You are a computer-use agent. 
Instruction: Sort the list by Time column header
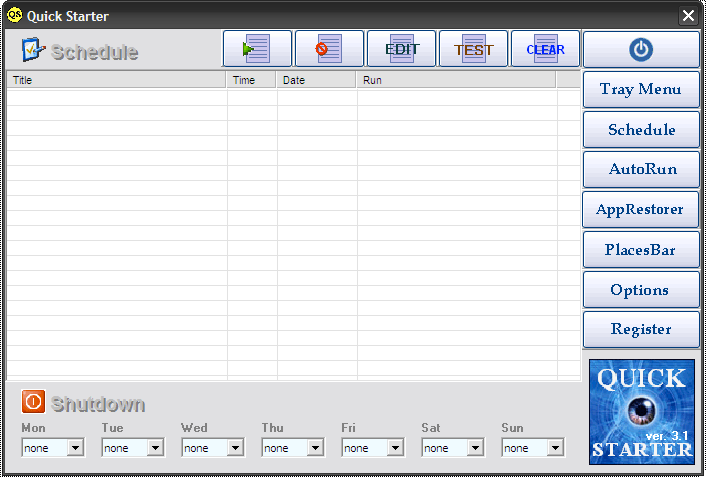tap(251, 80)
